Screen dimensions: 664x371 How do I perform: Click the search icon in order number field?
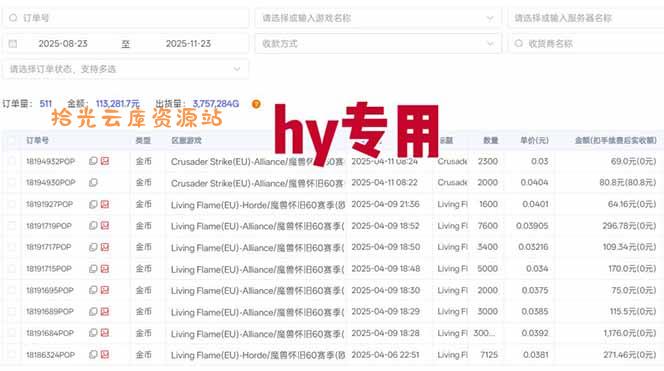pos(13,18)
